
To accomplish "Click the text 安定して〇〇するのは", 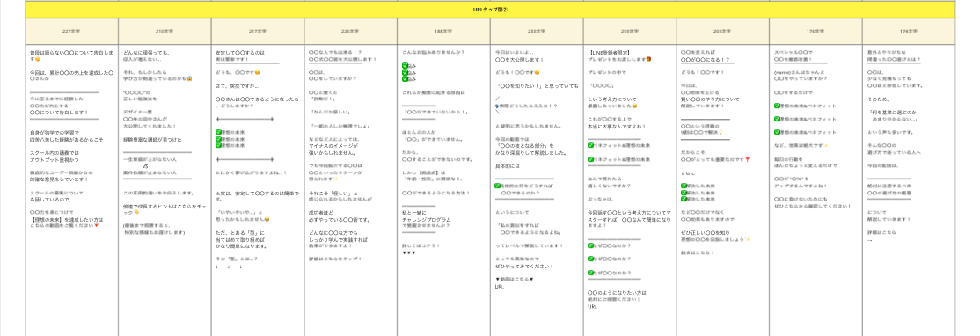I will 239,53.
